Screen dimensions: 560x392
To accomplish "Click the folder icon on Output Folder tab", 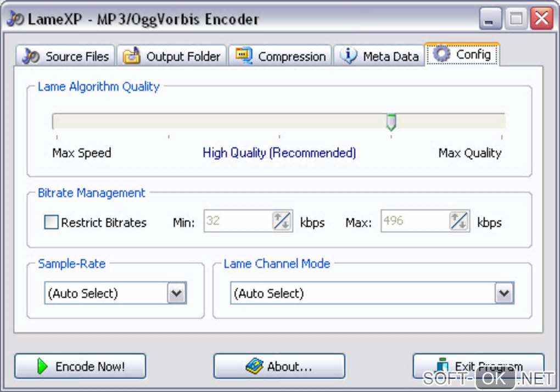I will pyautogui.click(x=131, y=55).
